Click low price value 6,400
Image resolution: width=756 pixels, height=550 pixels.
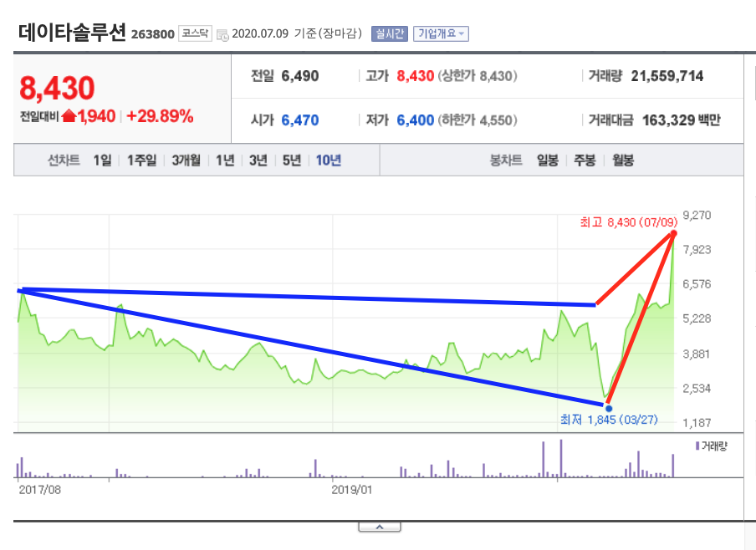(415, 120)
